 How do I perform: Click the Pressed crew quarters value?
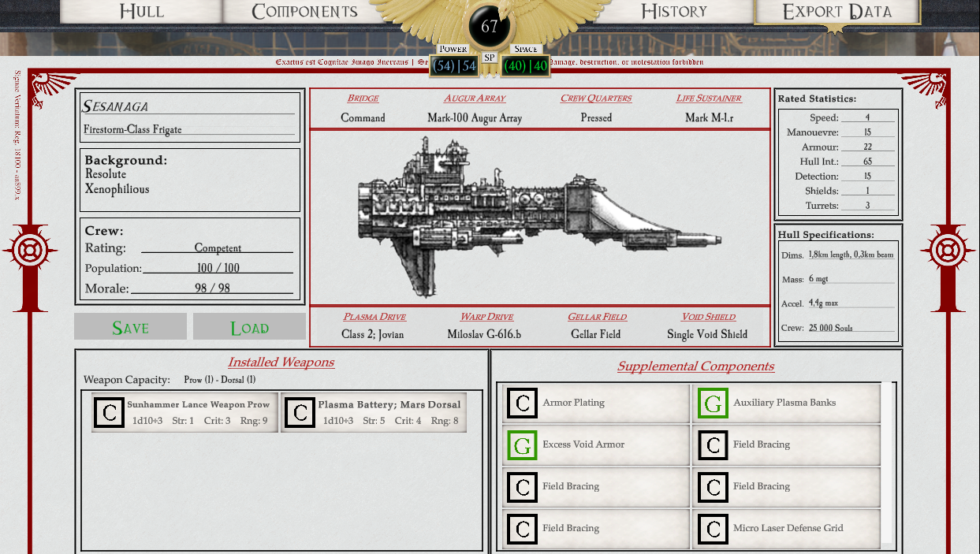596,117
